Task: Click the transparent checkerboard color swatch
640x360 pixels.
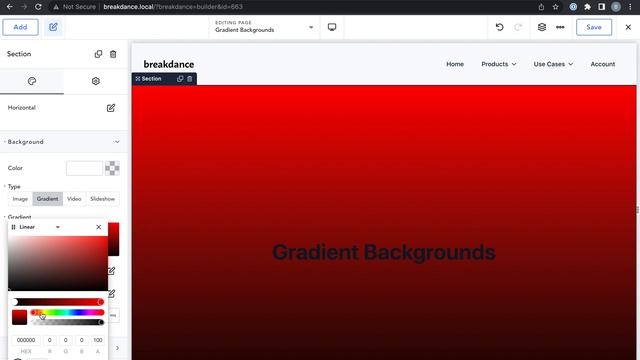Action: pos(112,168)
